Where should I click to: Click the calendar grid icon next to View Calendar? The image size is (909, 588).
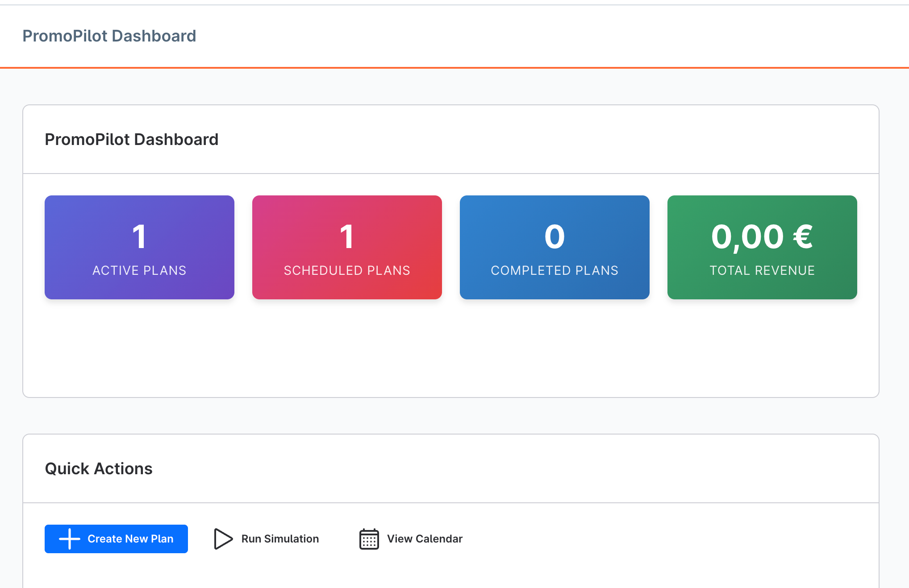369,538
